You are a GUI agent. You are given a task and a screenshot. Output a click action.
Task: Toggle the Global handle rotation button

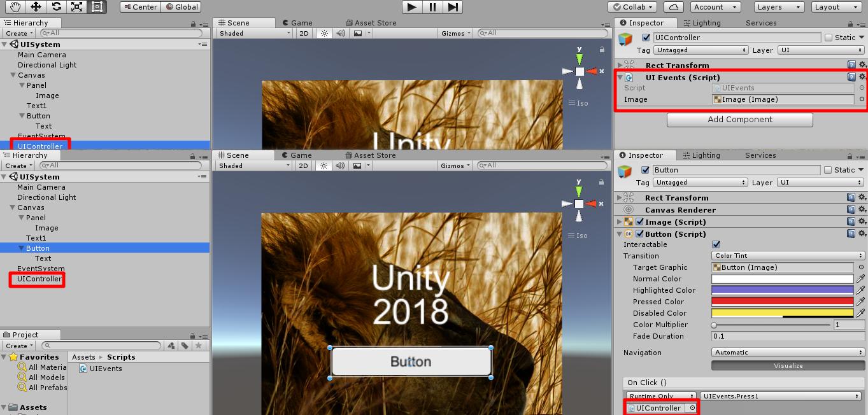[181, 7]
